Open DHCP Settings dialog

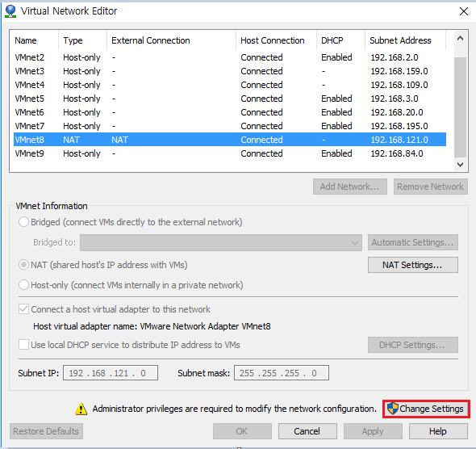coord(413,345)
